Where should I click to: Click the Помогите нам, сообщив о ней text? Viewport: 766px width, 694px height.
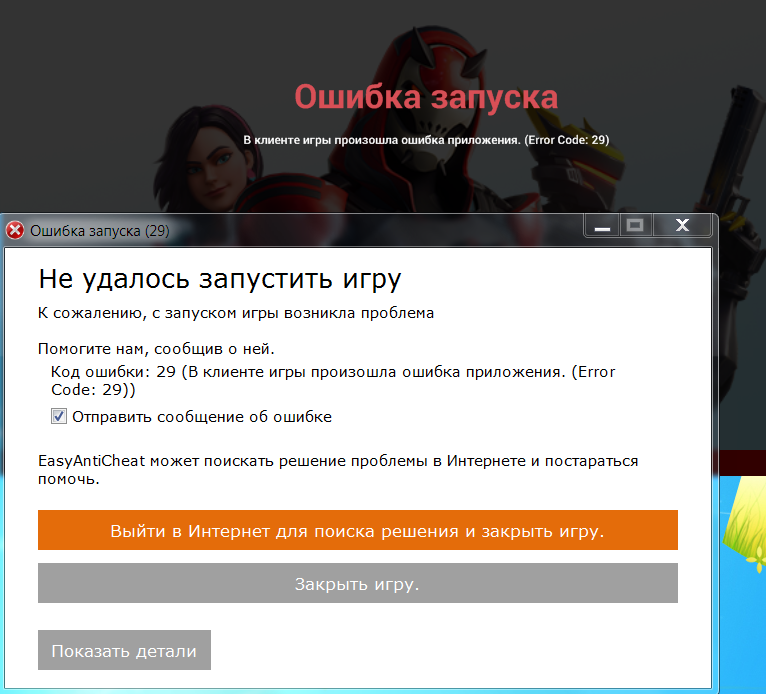coord(155,350)
